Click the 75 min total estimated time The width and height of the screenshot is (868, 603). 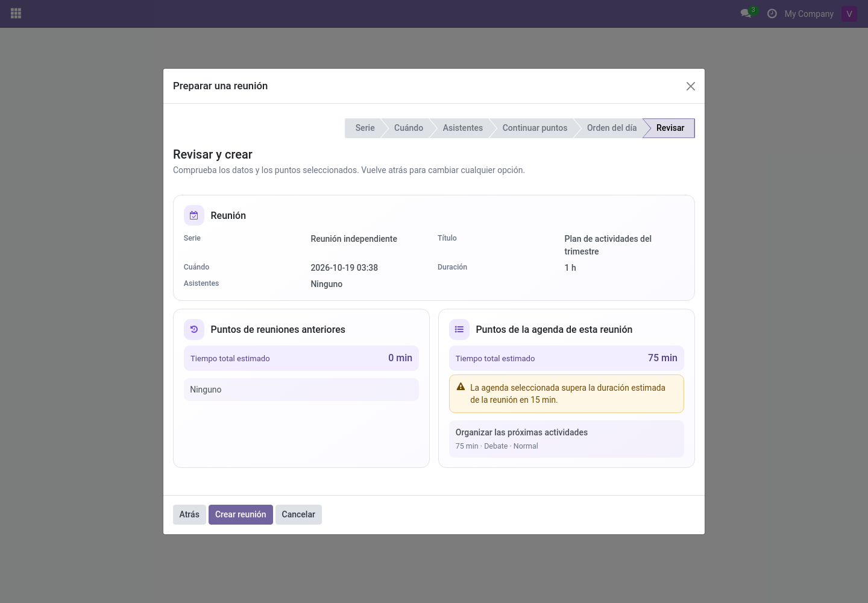tap(662, 358)
